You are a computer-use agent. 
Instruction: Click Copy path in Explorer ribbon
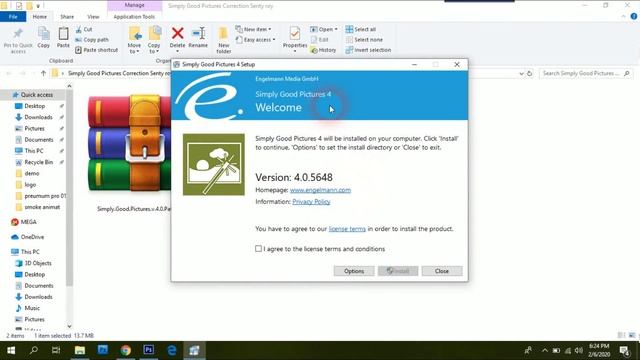92,40
